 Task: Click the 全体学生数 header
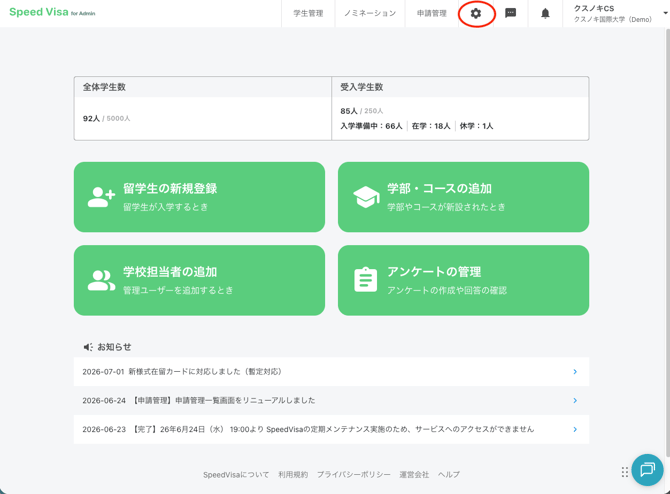(104, 87)
